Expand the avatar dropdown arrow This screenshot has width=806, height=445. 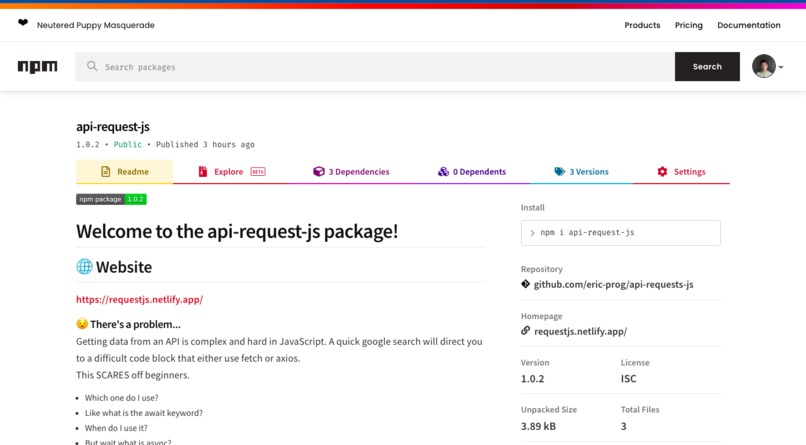tap(781, 67)
